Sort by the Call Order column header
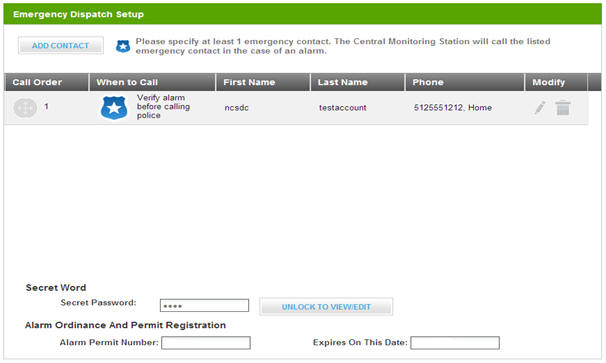 [47, 82]
